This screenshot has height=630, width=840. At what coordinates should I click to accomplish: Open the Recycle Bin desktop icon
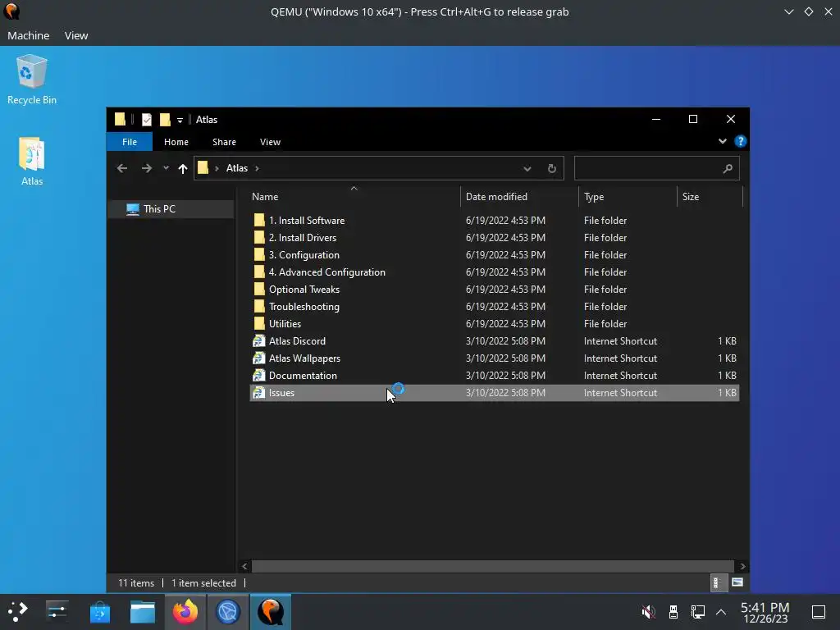coord(32,80)
